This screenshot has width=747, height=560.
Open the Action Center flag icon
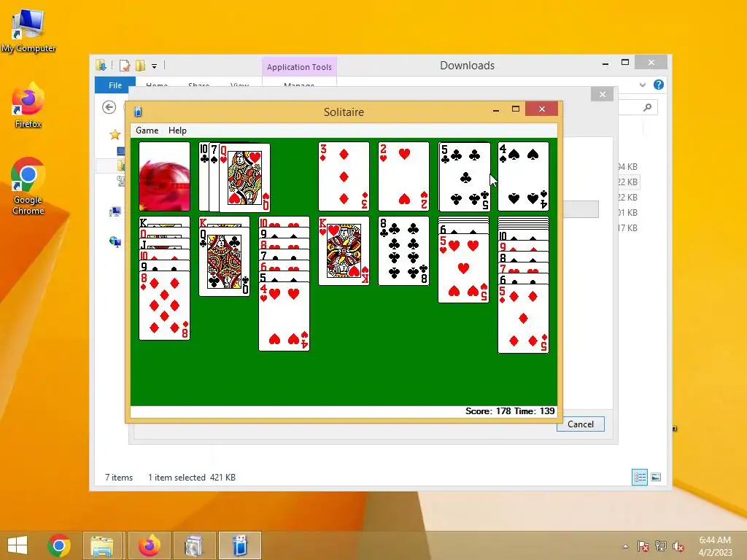coord(643,546)
